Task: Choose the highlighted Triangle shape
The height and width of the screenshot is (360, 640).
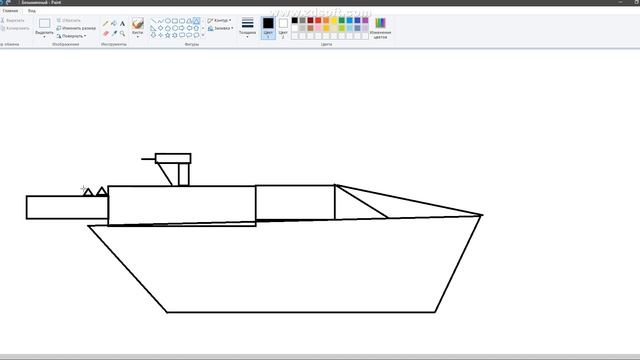Action: pos(196,21)
